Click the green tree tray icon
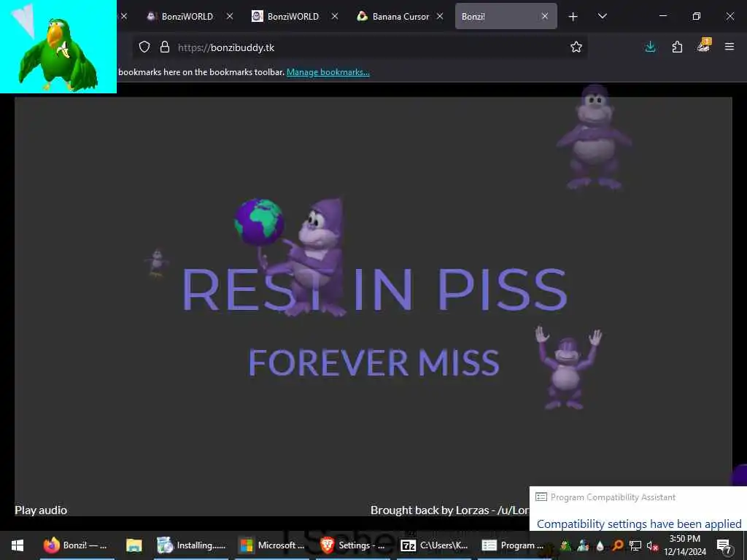This screenshot has width=747, height=560. pos(565,545)
